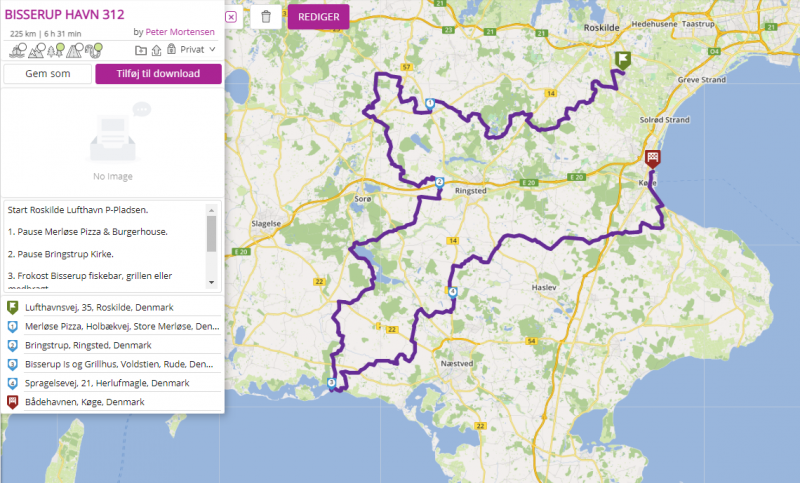Click the Haslev town label on map
Viewport: 800px width, 483px height.
(544, 288)
